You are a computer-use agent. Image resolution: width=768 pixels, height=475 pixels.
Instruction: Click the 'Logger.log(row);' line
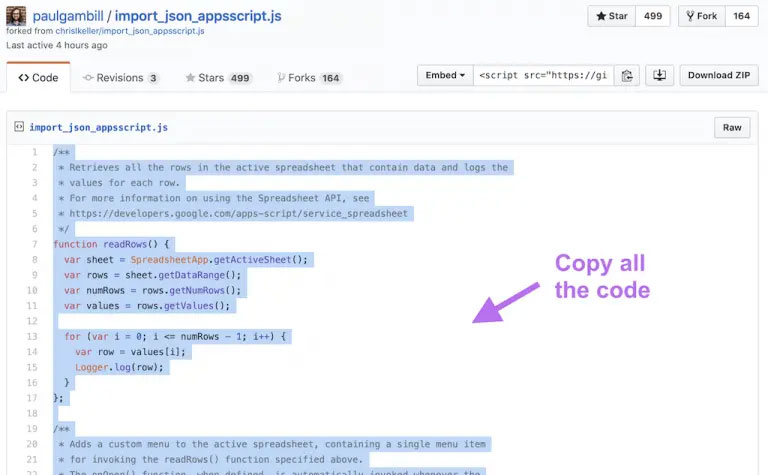(x=119, y=367)
